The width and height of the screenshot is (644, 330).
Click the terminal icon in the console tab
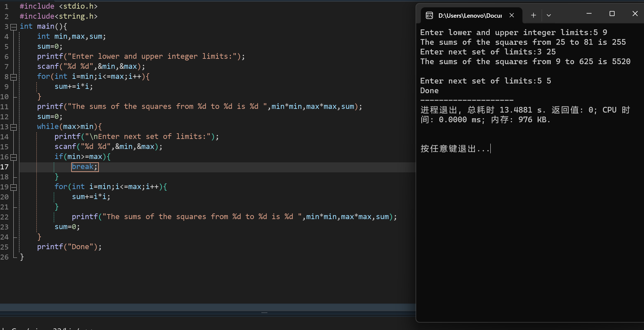(x=429, y=15)
